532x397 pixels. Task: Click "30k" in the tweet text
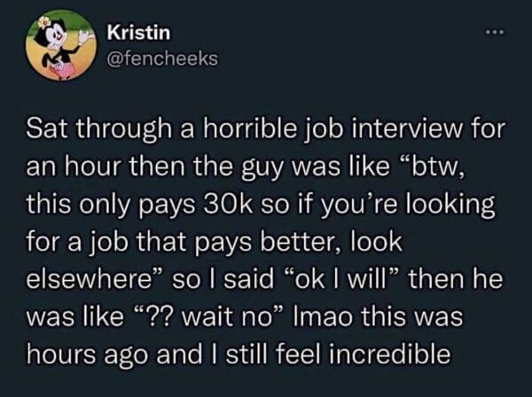coord(229,205)
